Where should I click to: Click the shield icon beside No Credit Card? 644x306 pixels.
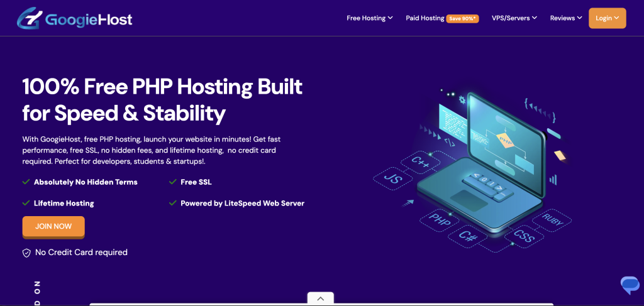coord(26,253)
